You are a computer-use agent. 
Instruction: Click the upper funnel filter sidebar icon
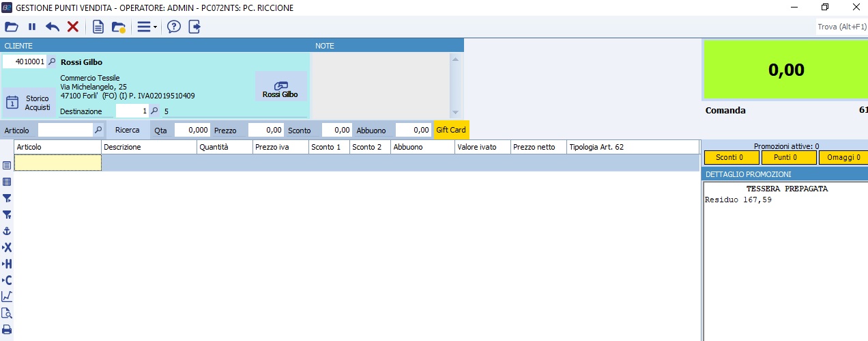[7, 198]
